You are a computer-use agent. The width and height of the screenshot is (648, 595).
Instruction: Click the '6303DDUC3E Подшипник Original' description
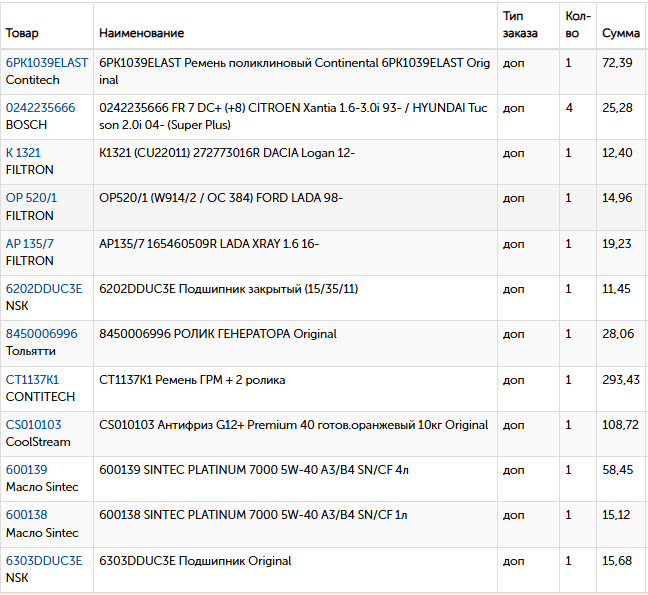(x=195, y=561)
